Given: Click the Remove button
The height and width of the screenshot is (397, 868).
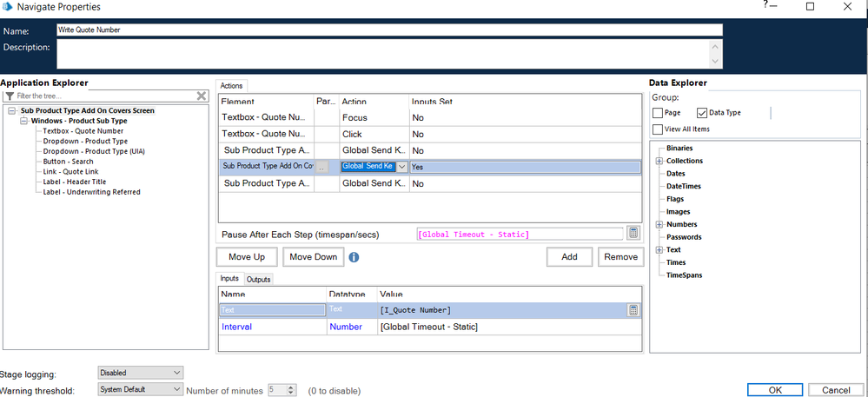Looking at the screenshot, I should click(620, 257).
